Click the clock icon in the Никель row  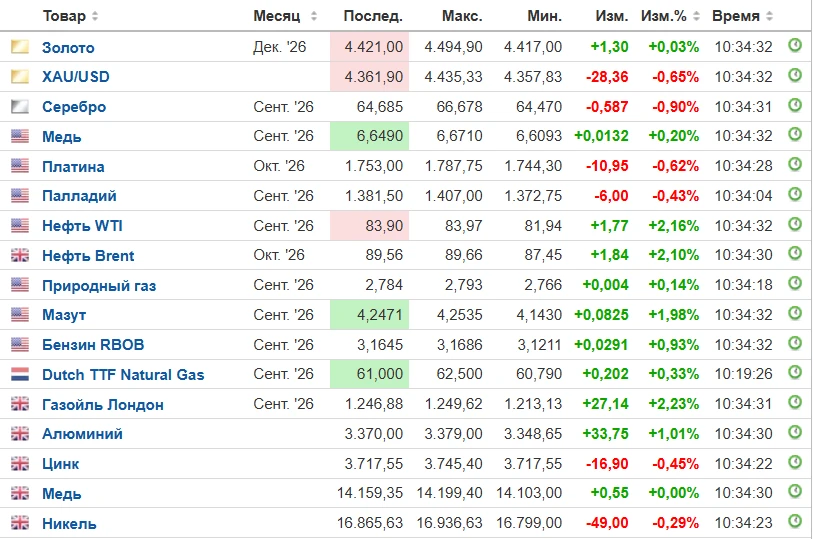(x=795, y=521)
